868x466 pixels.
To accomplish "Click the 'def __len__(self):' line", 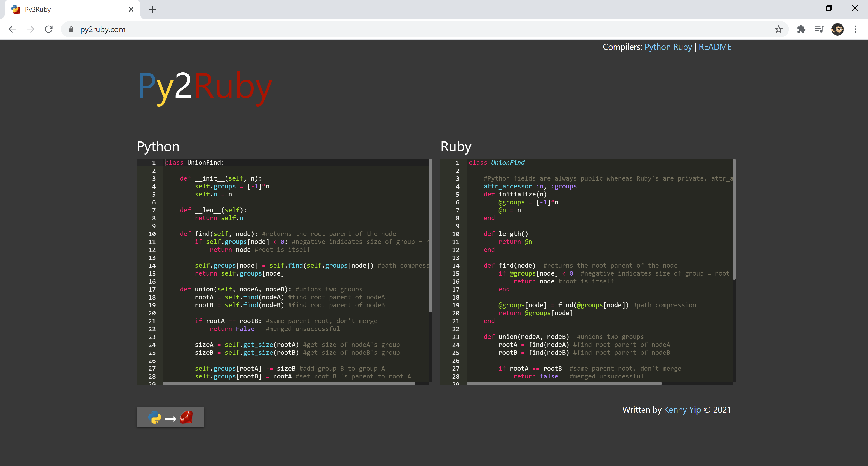I will [213, 210].
